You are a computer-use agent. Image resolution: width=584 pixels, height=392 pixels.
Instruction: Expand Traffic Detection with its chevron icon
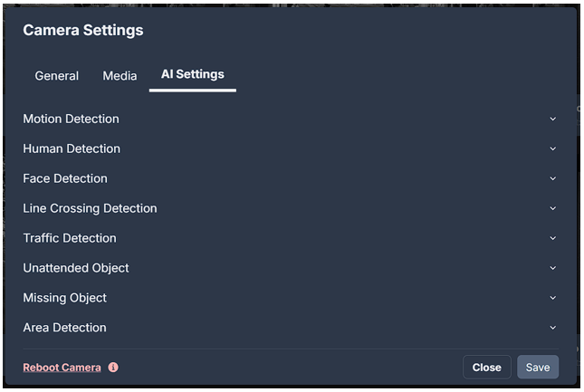click(x=552, y=238)
